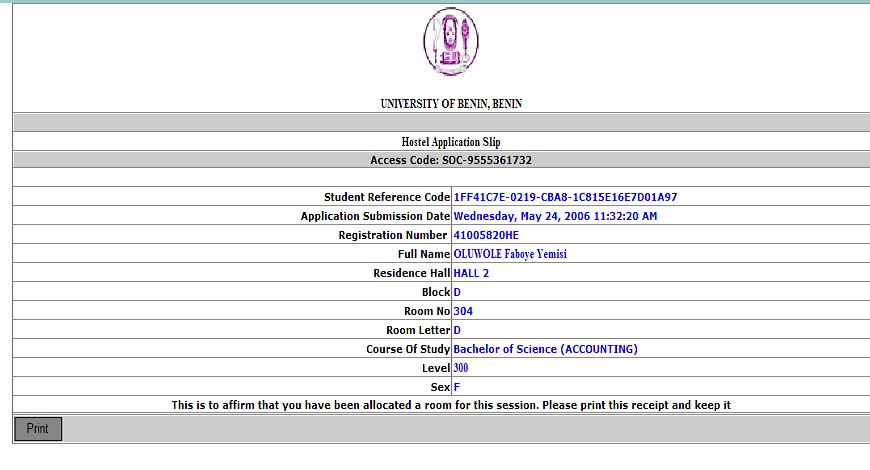The image size is (870, 470).
Task: Select the 'Hostel Application Slip' title
Action: tap(451, 142)
